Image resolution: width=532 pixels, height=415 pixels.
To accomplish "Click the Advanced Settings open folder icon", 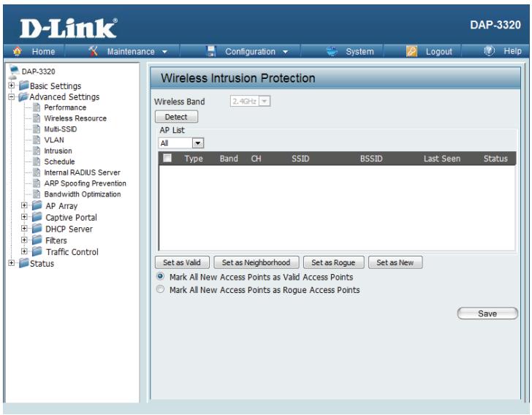I will pos(23,96).
